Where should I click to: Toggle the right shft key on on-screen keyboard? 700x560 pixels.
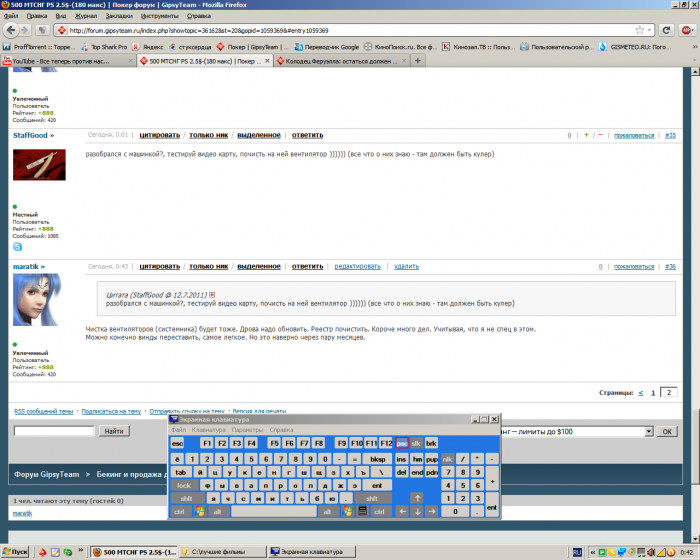pos(372,498)
